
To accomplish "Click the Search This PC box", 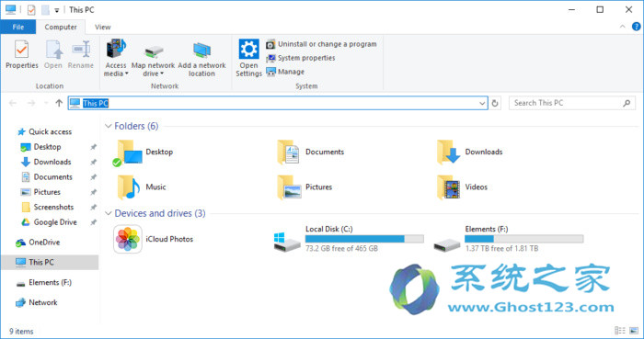I will [x=572, y=103].
